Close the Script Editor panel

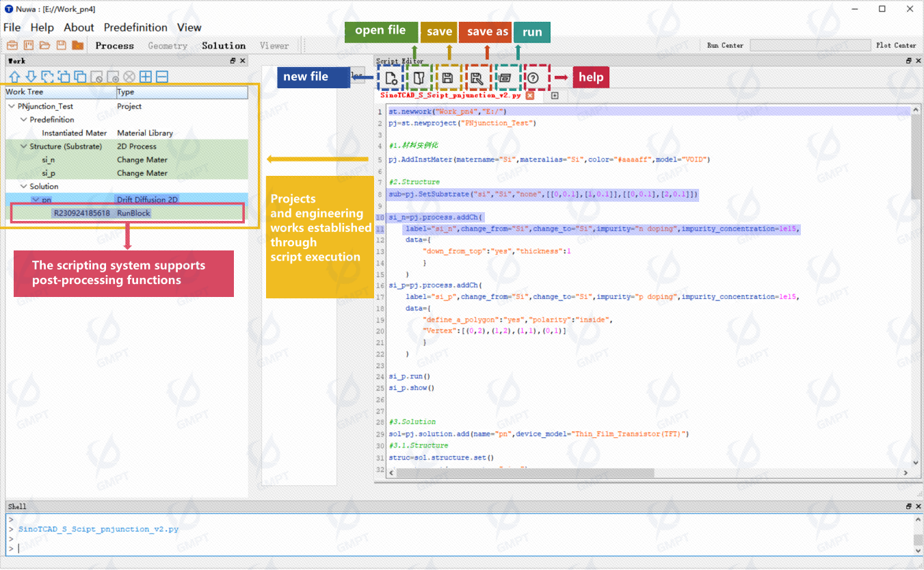coord(918,61)
